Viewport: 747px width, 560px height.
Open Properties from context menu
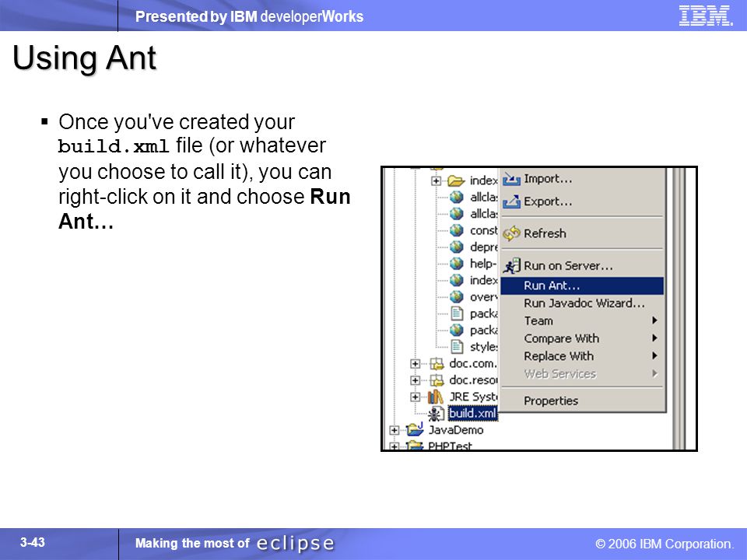point(582,401)
